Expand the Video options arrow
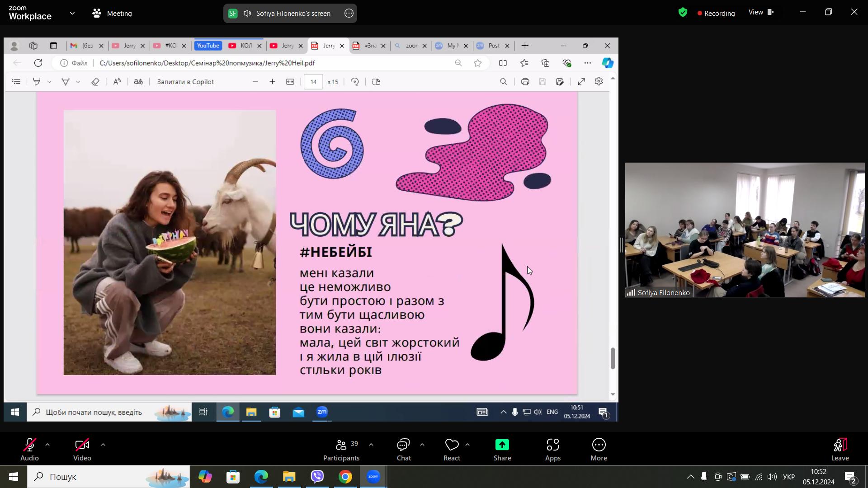 [x=103, y=445]
